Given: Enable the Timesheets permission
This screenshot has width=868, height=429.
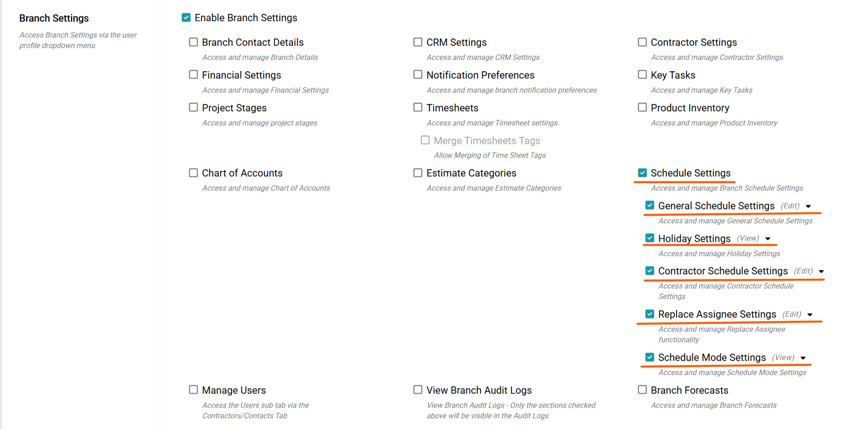Looking at the screenshot, I should (x=418, y=107).
